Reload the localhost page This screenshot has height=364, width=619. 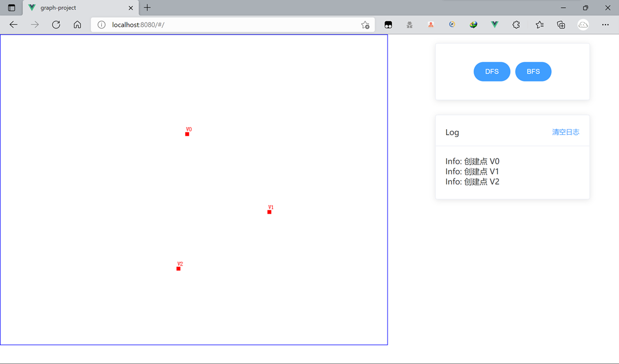tap(56, 25)
